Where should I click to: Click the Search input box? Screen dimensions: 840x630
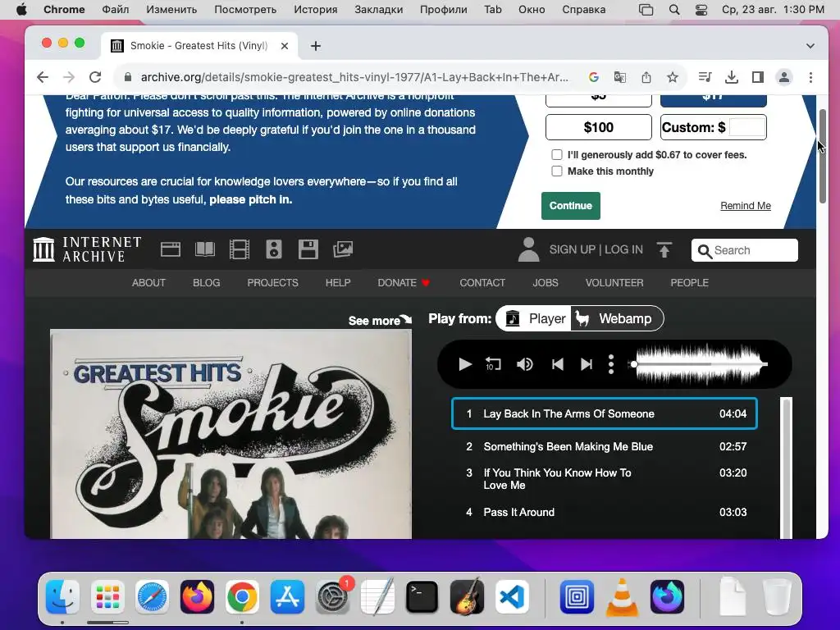pyautogui.click(x=745, y=250)
